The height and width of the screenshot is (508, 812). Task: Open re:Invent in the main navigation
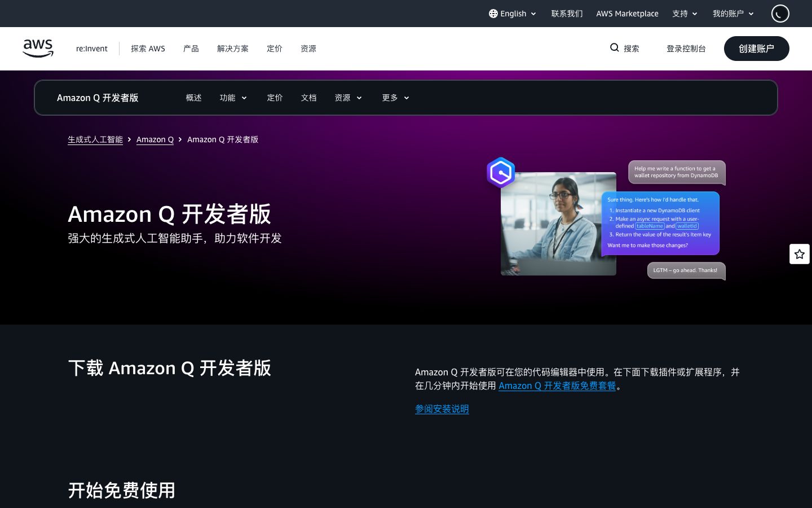(92, 49)
